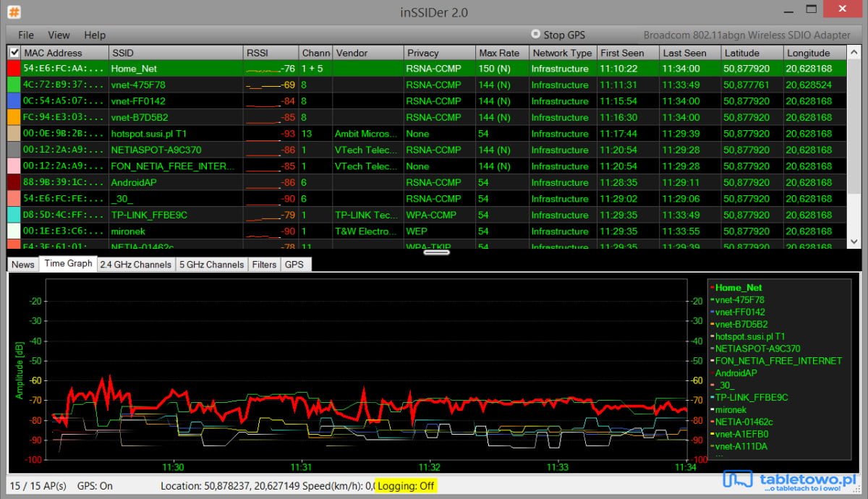868x499 pixels.
Task: Click the "T&W Electro..." vendor cell
Action: (367, 231)
